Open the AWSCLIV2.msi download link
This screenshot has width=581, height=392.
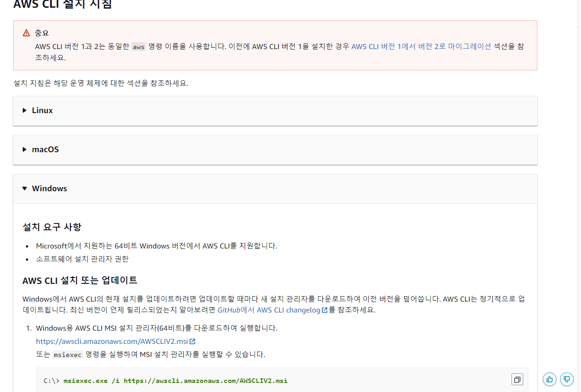coord(115,341)
